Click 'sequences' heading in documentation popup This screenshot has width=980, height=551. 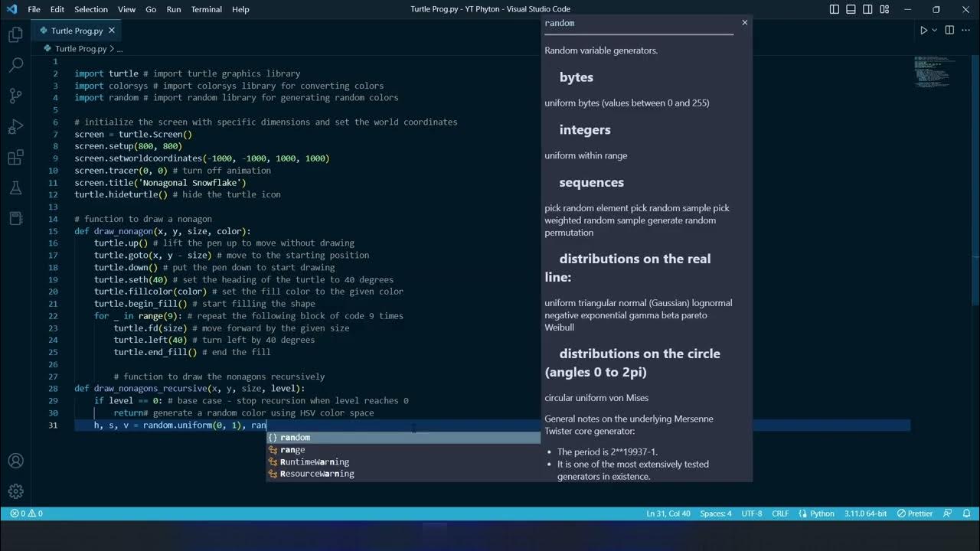pyautogui.click(x=592, y=182)
